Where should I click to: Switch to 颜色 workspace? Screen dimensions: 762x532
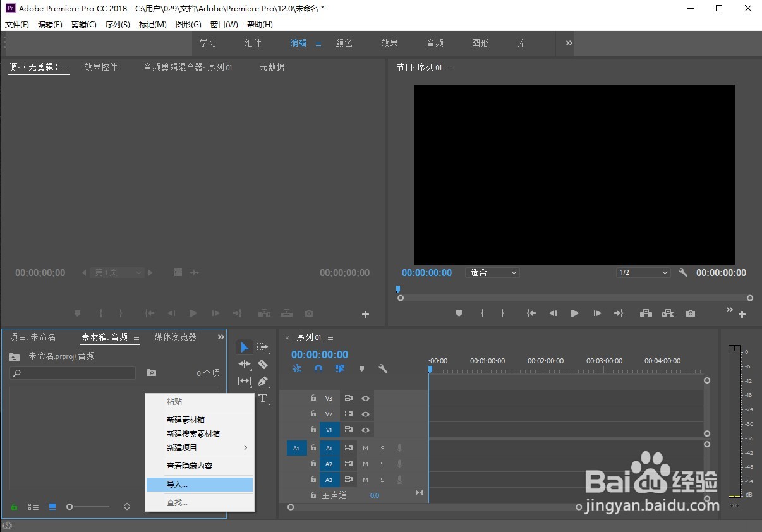click(x=344, y=43)
